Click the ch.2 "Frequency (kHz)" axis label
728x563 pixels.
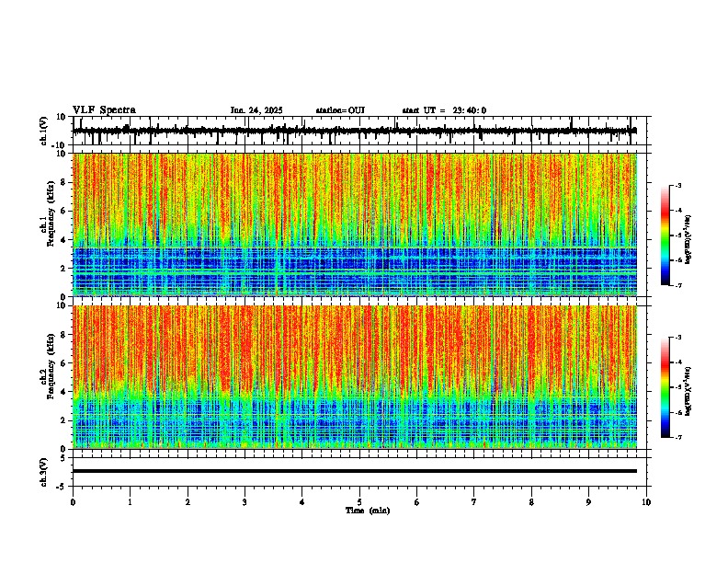click(51, 366)
